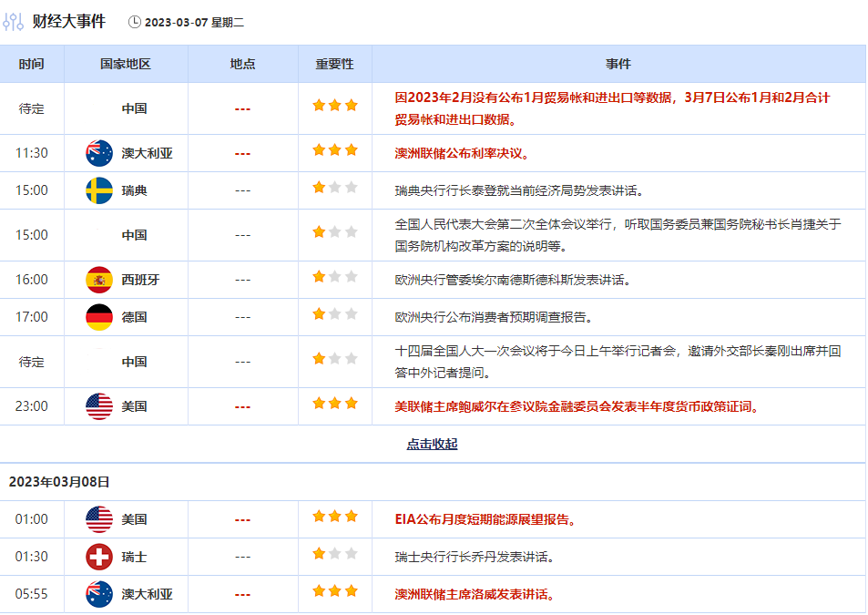Viewport: 868px width, 615px height.
Task: Click the Sweden flag icon
Action: coord(99,190)
